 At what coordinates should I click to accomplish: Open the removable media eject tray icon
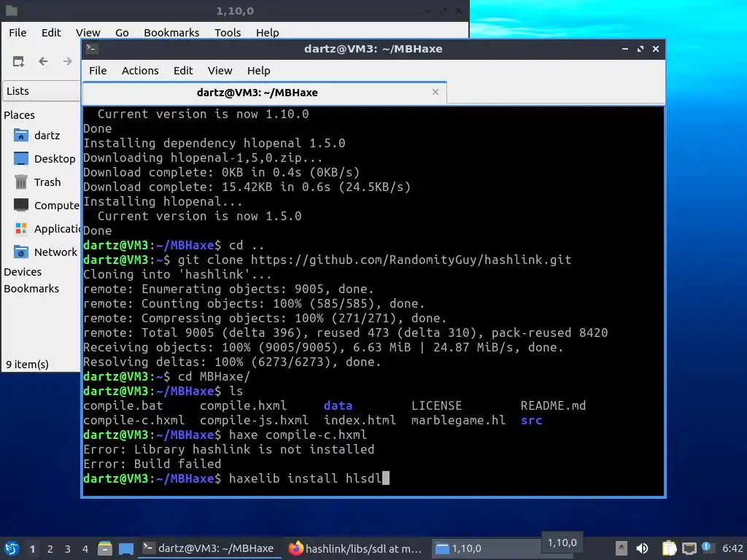pyautogui.click(x=621, y=548)
